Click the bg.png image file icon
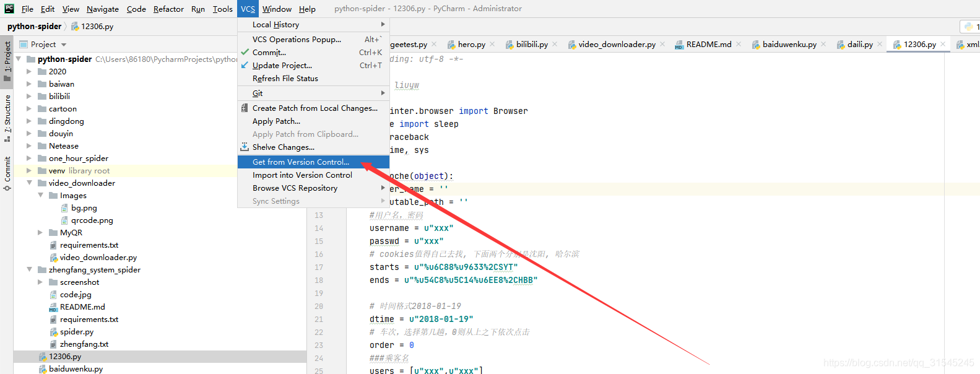 coord(64,208)
